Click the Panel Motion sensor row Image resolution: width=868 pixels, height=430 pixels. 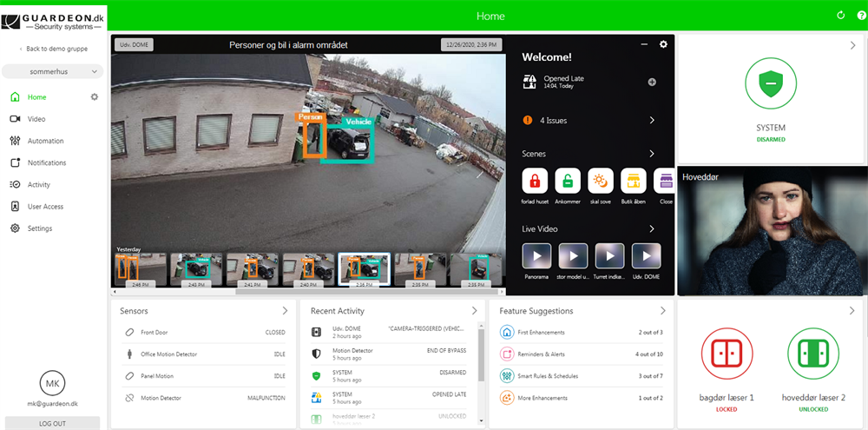point(202,375)
